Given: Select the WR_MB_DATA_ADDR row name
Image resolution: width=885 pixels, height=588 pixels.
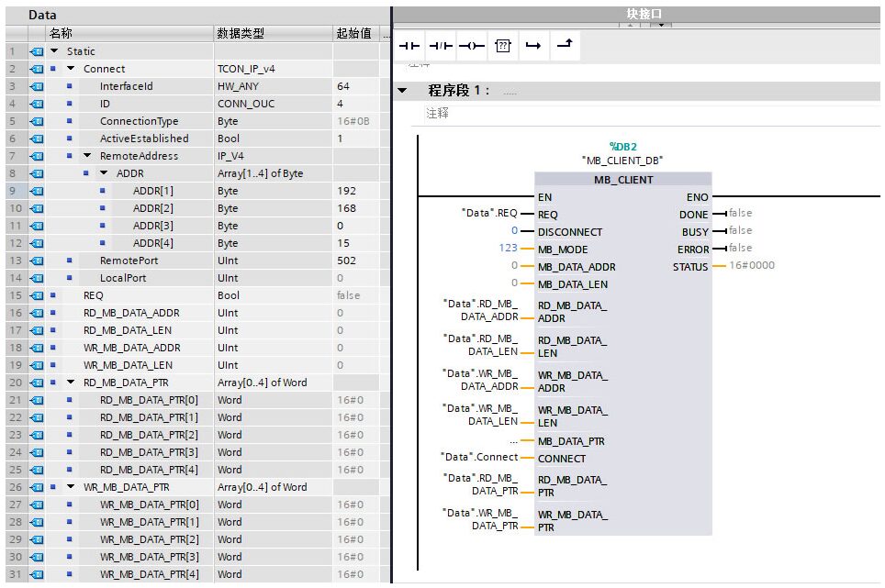Looking at the screenshot, I should [132, 348].
